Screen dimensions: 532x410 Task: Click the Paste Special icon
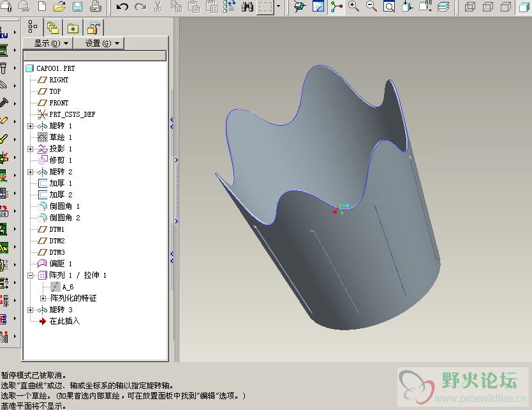pos(212,6)
